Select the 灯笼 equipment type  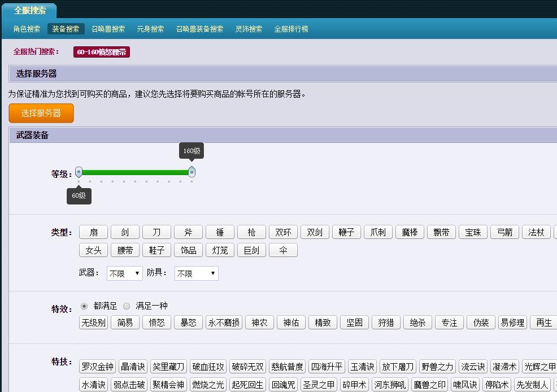(220, 250)
